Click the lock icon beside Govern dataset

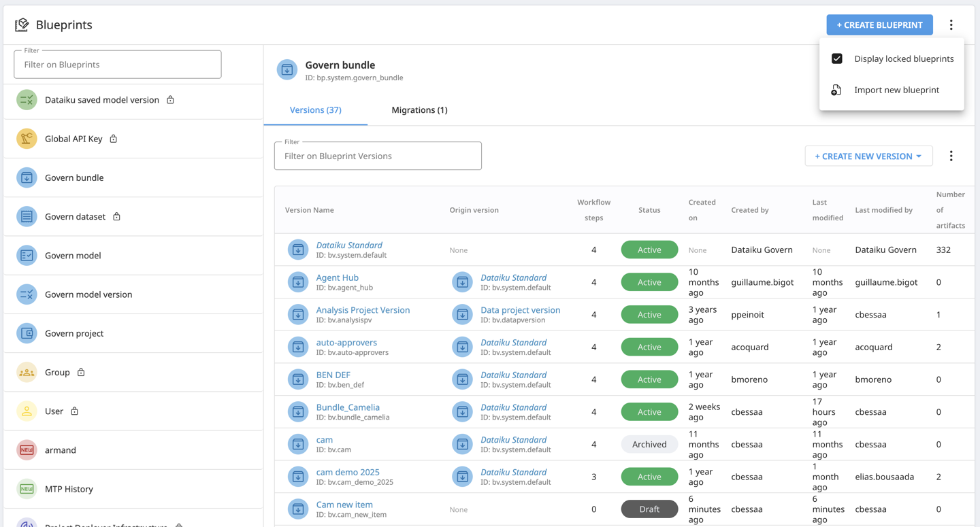116,216
